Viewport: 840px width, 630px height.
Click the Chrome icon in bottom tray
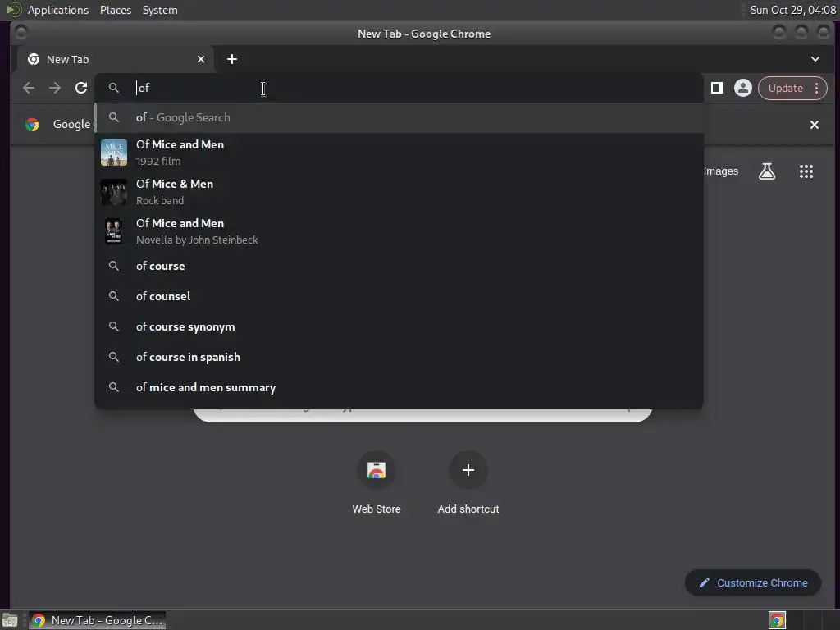(777, 620)
